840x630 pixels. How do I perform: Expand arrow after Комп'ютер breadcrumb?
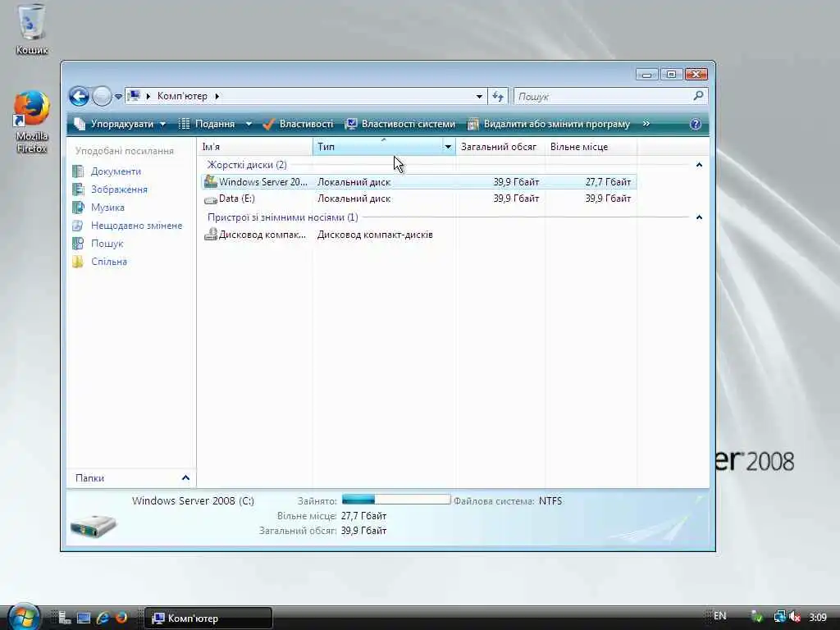217,97
